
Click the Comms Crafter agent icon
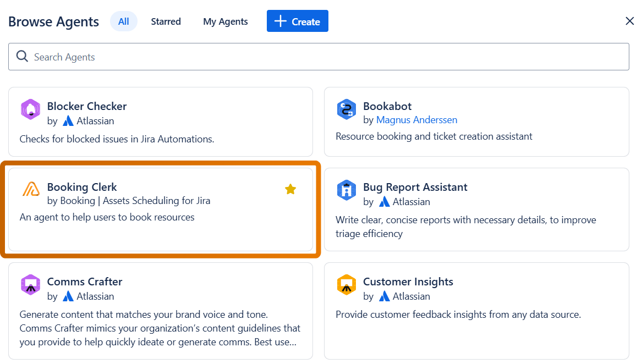[x=31, y=285]
